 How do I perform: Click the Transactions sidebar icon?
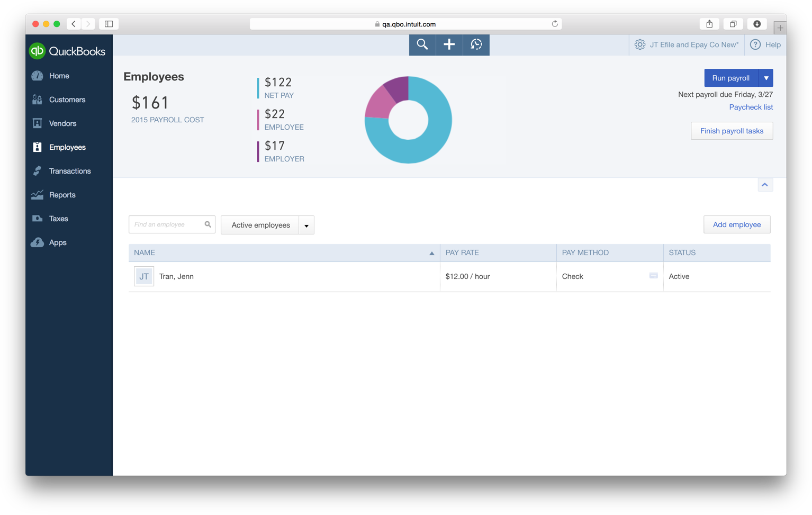pos(37,171)
